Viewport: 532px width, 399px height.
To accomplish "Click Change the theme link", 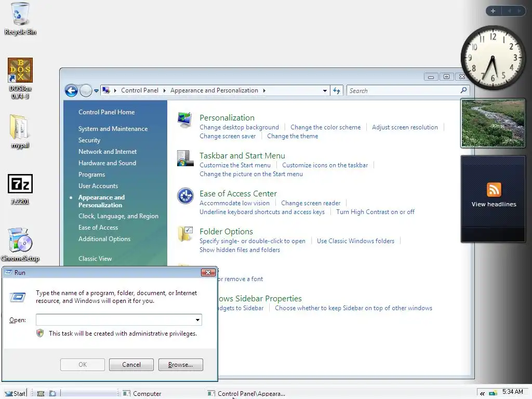I will (292, 136).
